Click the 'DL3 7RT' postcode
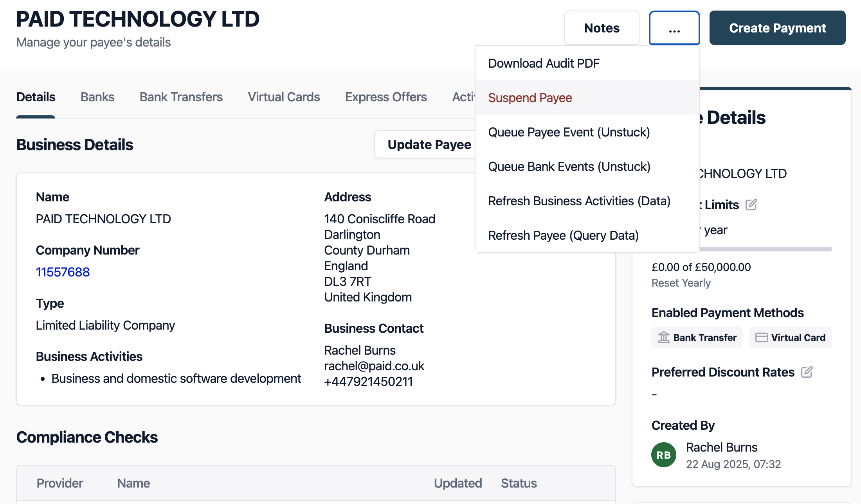Screen dimensions: 861x504 coord(348,281)
